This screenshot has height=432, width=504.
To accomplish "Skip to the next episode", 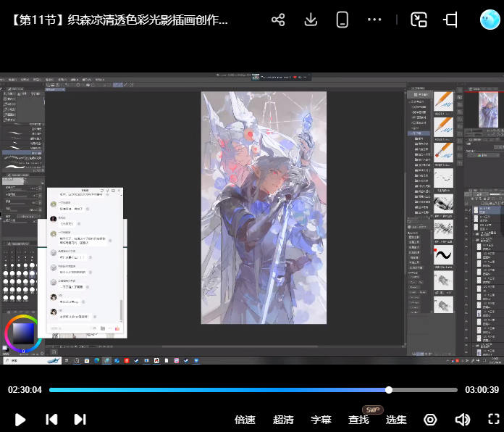I will coord(80,419).
